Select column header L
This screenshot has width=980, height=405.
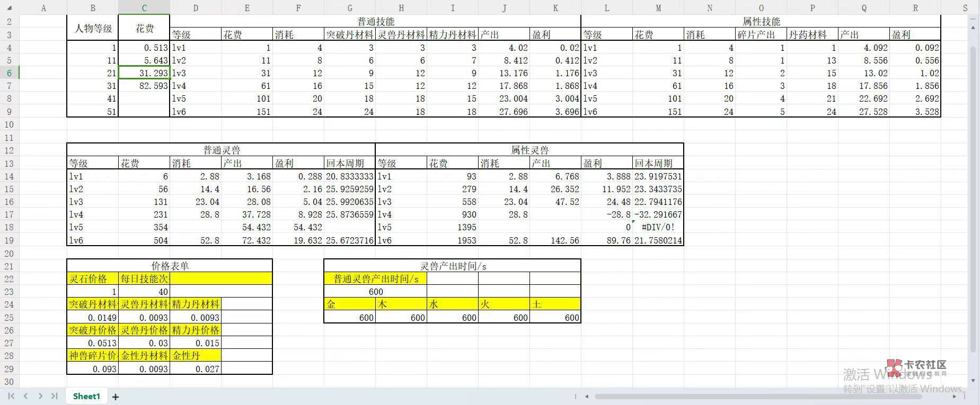coord(607,8)
